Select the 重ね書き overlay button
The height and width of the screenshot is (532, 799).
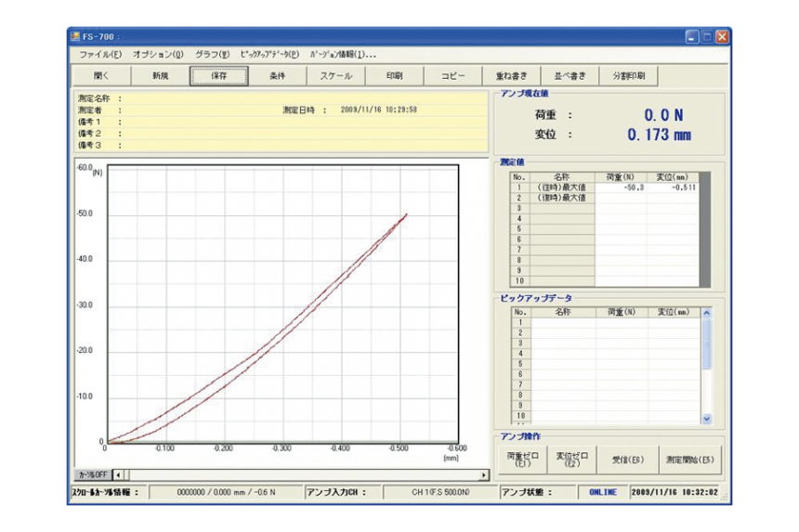(x=512, y=76)
